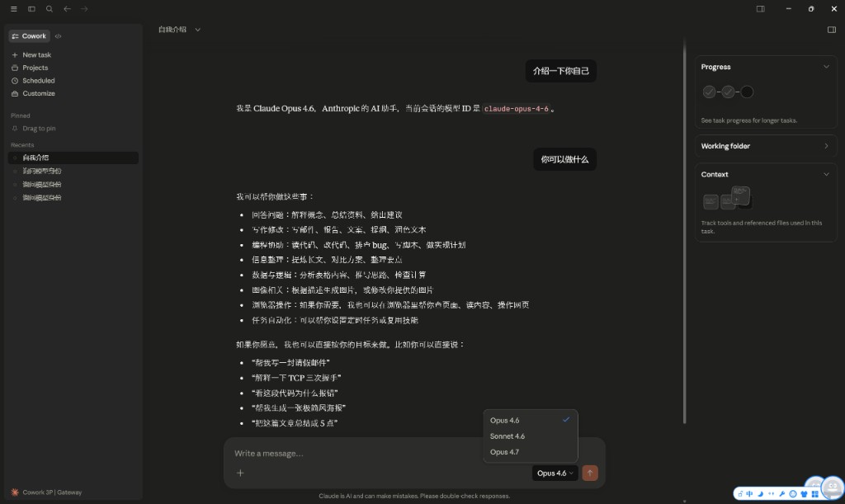
Task: Choose Opus 4.6 in model menu
Action: (531, 420)
